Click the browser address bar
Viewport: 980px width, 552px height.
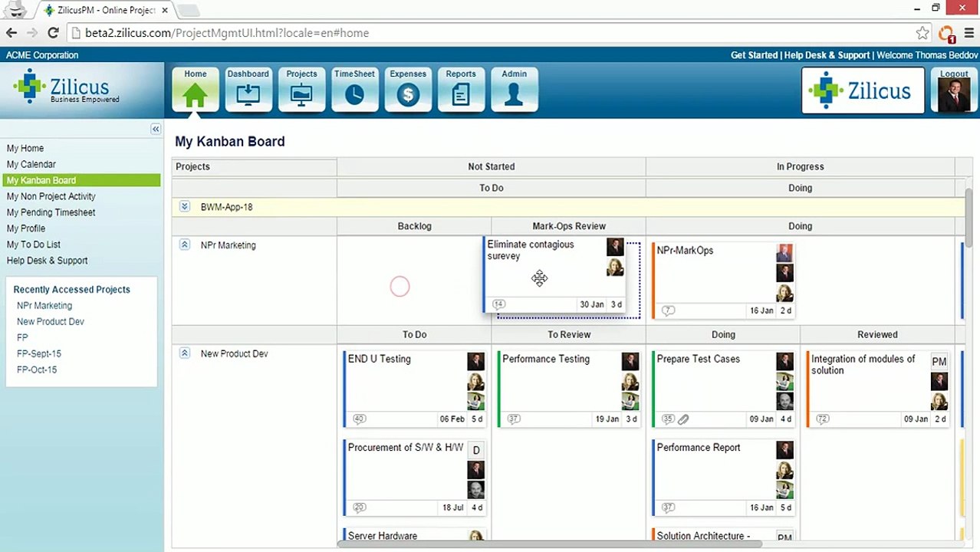pyautogui.click(x=491, y=33)
